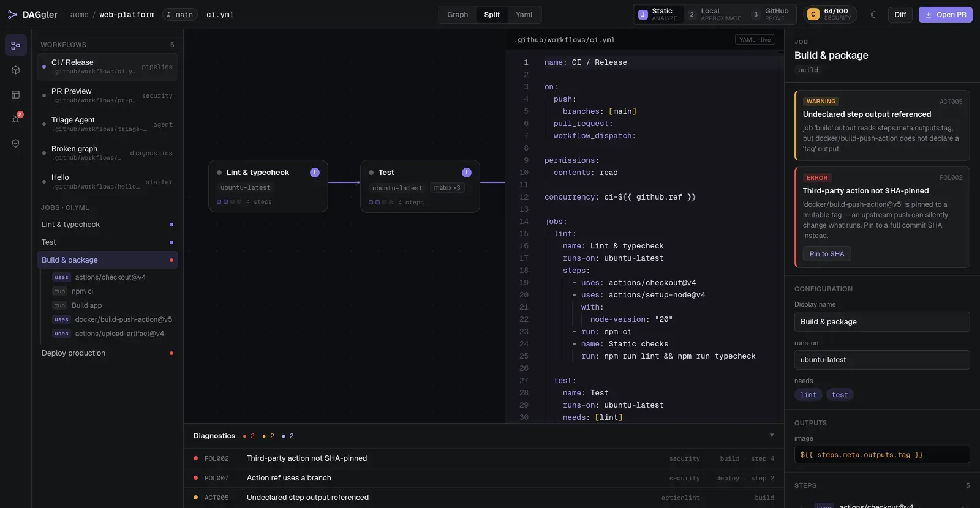The width and height of the screenshot is (980, 508).
Task: Click the info badge on Lint & typecheck node
Action: click(x=315, y=173)
